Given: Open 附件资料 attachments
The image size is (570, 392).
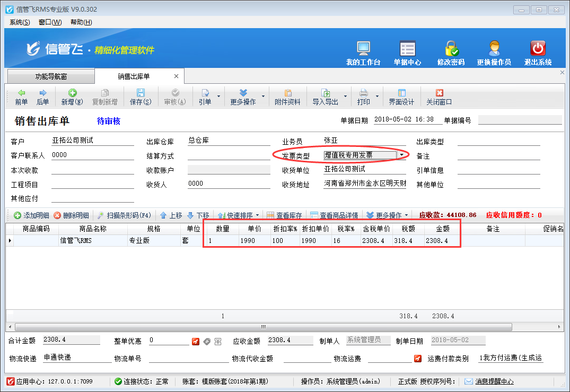Looking at the screenshot, I should 288,97.
